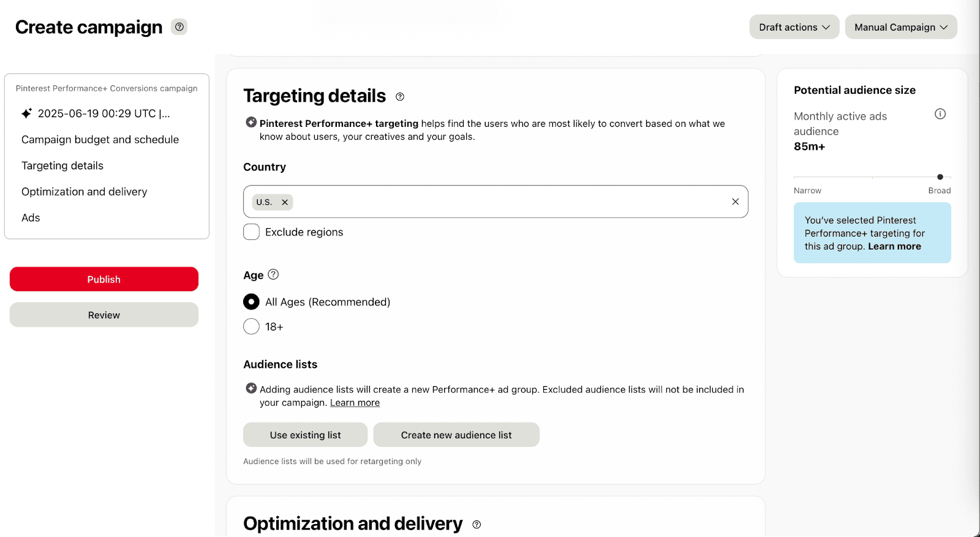The image size is (980, 537).
Task: Click sparkle icon next to campaign date name
Action: point(26,113)
